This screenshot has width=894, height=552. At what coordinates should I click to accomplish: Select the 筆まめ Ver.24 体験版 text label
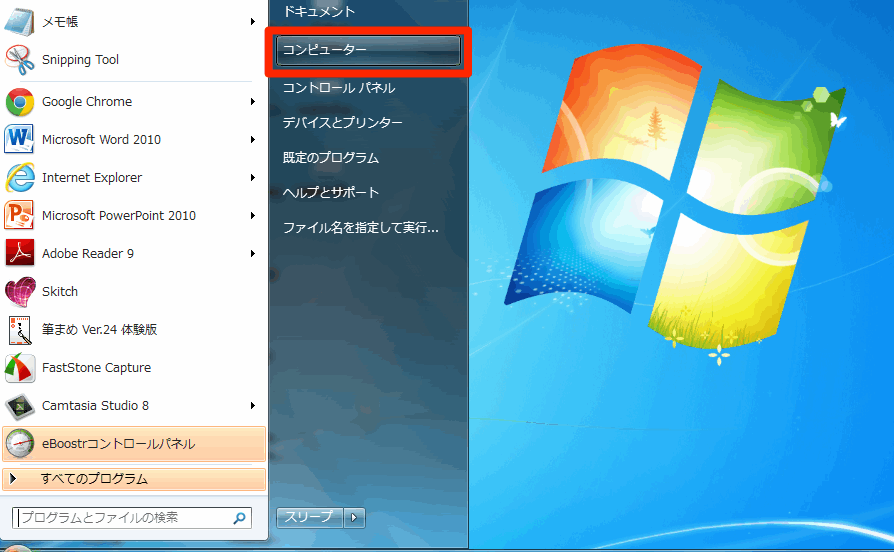99,330
